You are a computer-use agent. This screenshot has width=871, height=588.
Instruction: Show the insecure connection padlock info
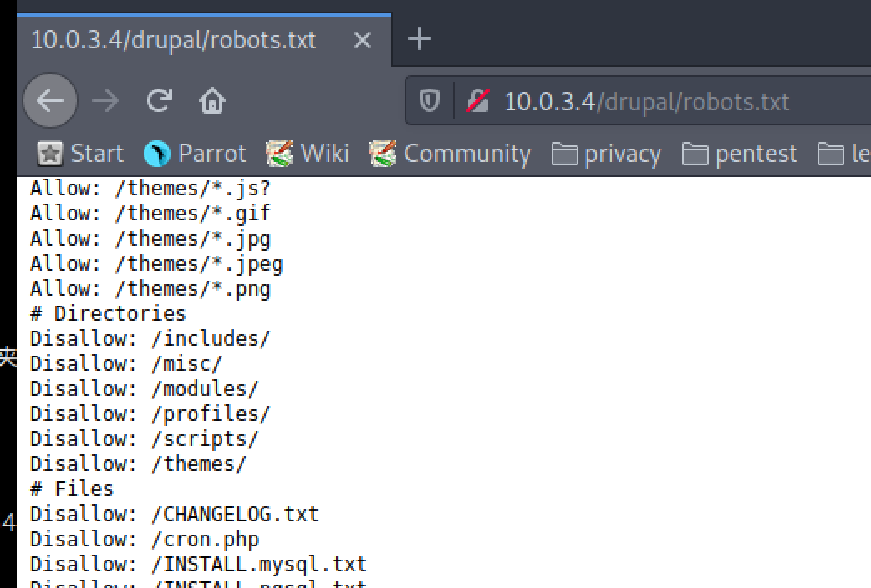(478, 101)
